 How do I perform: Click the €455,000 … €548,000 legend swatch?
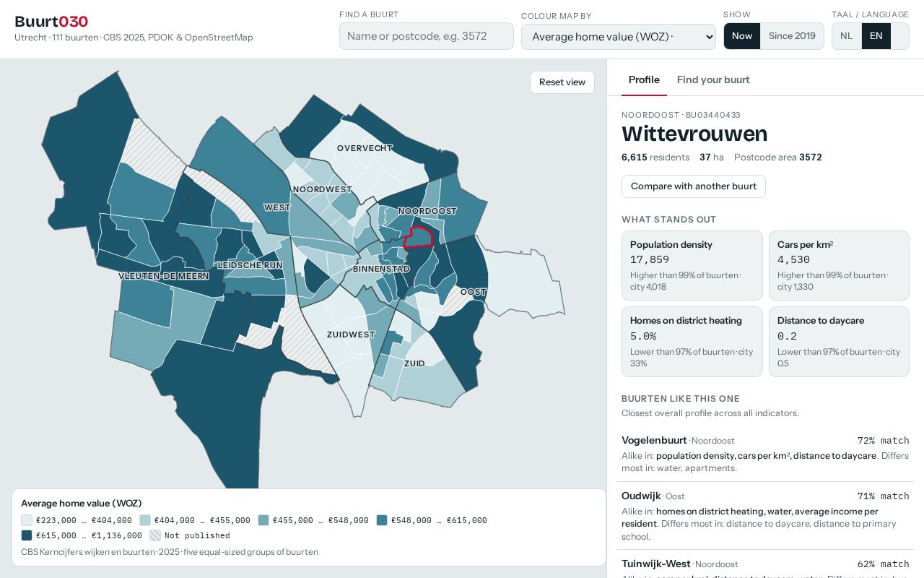[263, 520]
